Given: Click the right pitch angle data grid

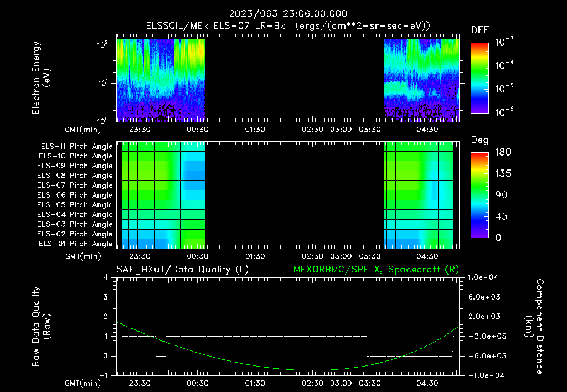Looking at the screenshot, I should (419, 195).
